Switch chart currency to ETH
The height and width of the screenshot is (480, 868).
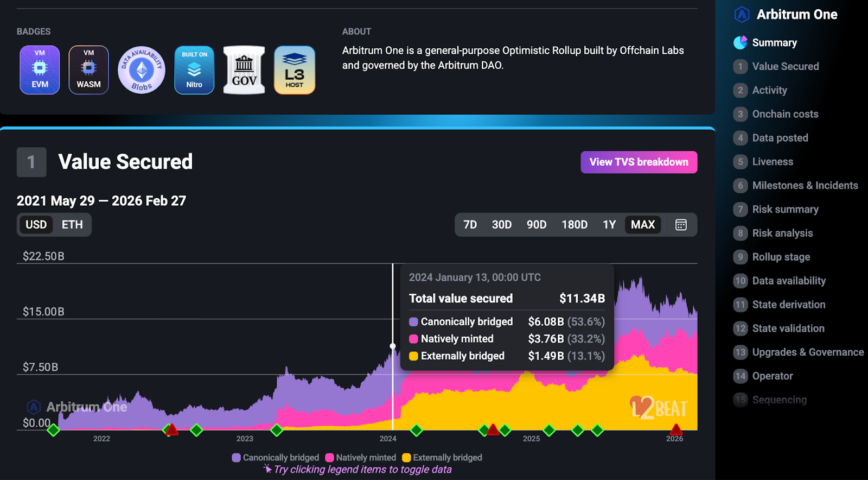coord(72,225)
